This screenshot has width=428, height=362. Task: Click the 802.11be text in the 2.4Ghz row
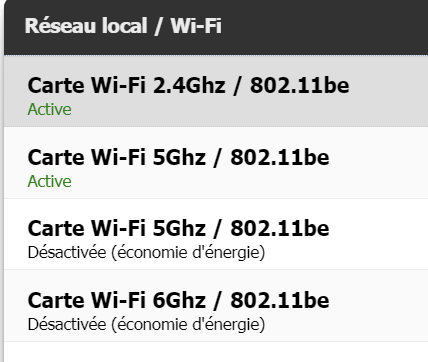coord(300,85)
